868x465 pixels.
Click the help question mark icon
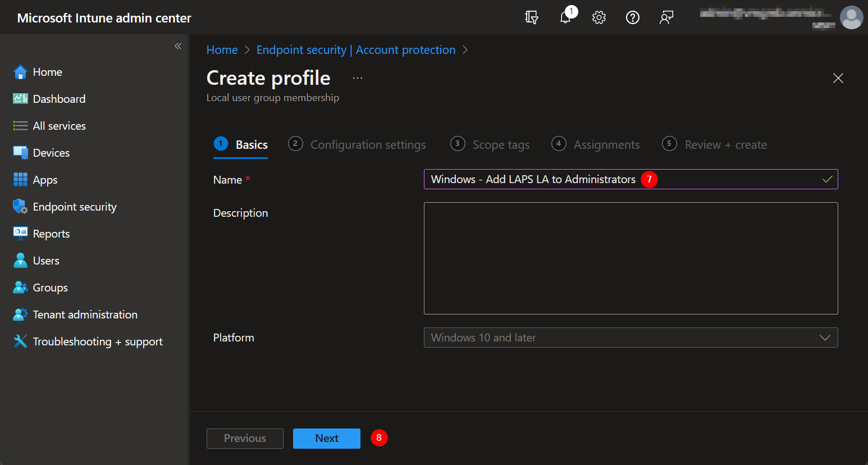coord(633,17)
